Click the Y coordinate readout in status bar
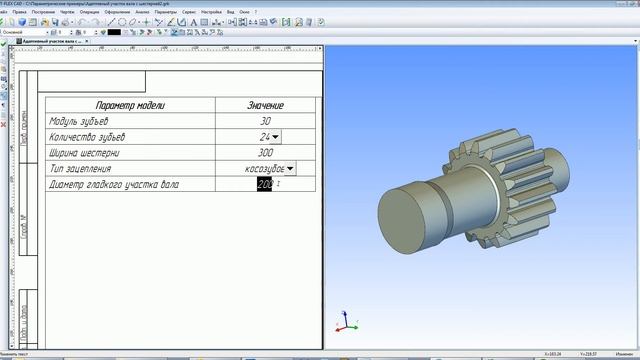The height and width of the screenshot is (360, 640). (x=588, y=354)
